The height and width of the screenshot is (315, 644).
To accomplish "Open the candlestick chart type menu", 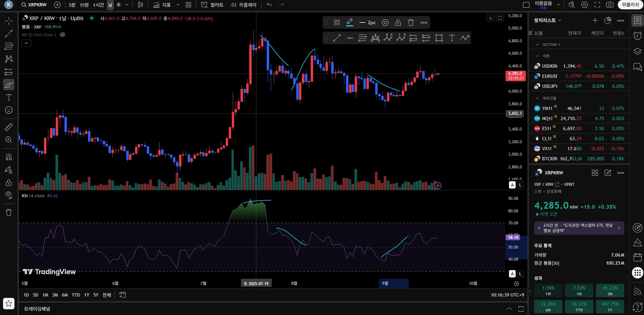I will 140,5.
